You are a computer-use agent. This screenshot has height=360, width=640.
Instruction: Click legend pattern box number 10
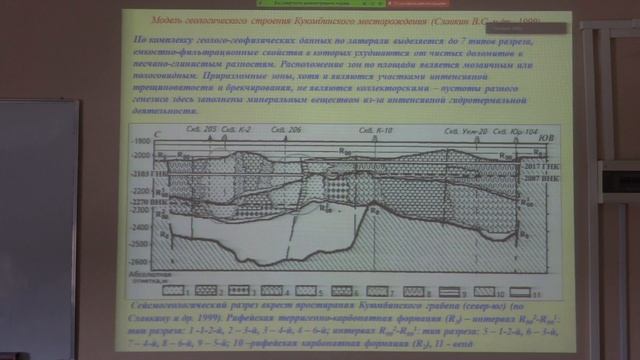484,292
